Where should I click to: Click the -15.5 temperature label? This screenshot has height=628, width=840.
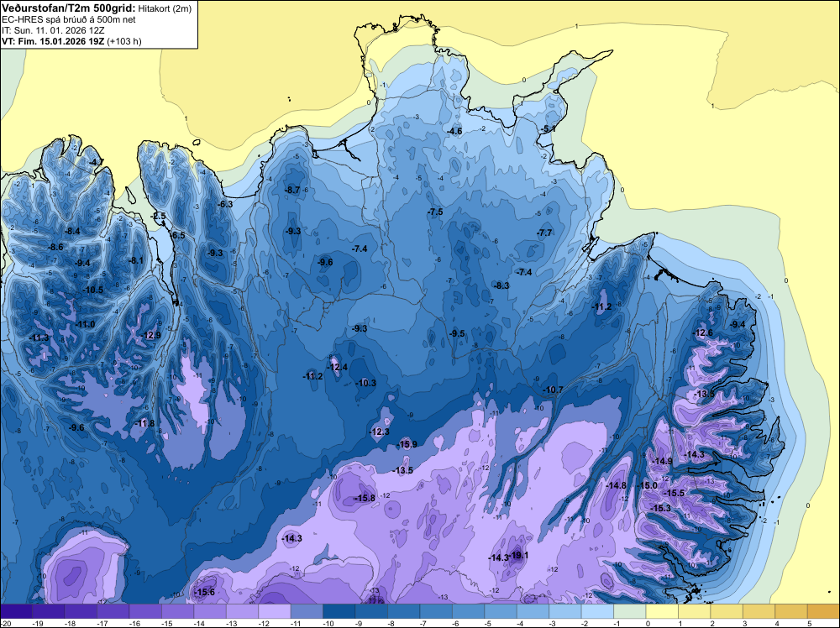click(x=674, y=493)
